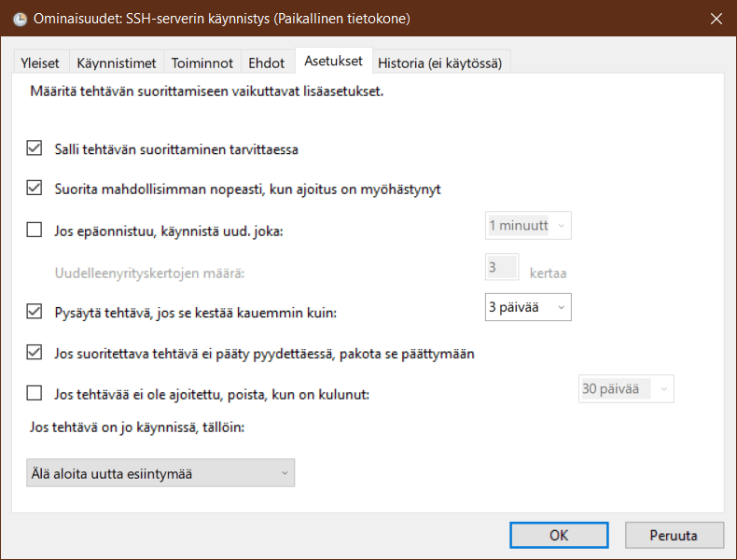
Task: Enable 'Jos tehtävää ei ole ajoitettu, poista' checkbox
Action: [35, 393]
